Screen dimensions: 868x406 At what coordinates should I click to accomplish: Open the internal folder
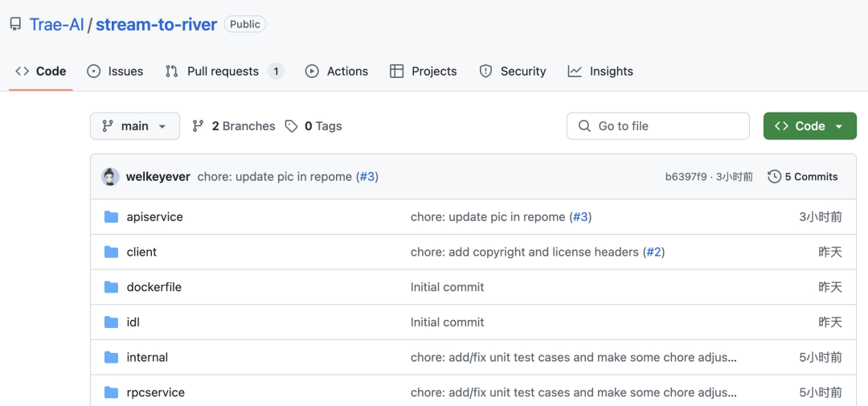pos(147,357)
